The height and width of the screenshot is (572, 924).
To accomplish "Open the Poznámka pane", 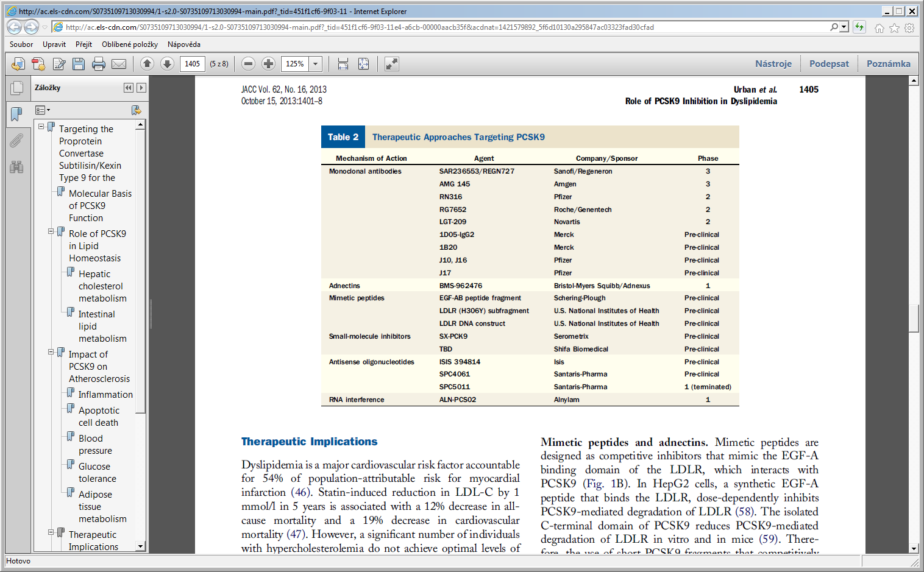I will pos(889,63).
